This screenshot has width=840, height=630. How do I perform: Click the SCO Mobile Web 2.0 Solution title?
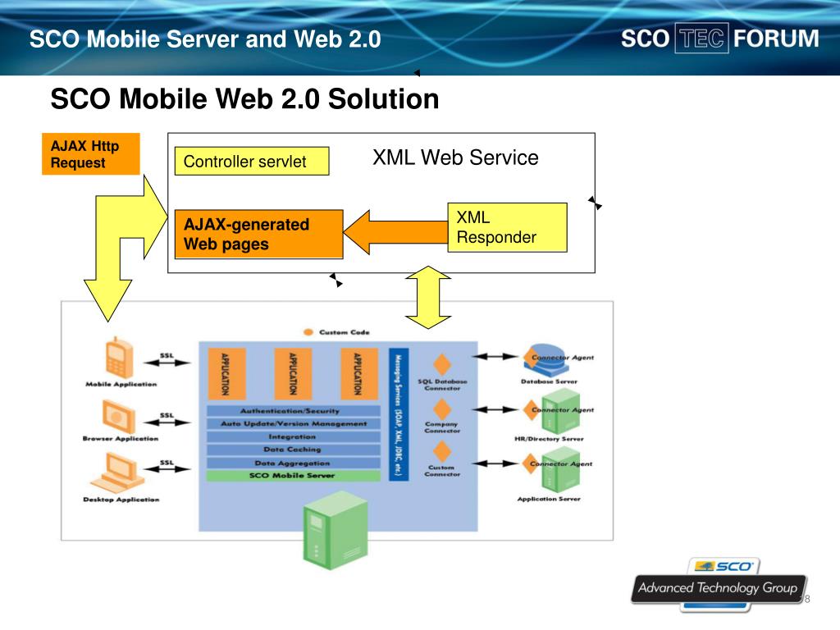coord(244,99)
